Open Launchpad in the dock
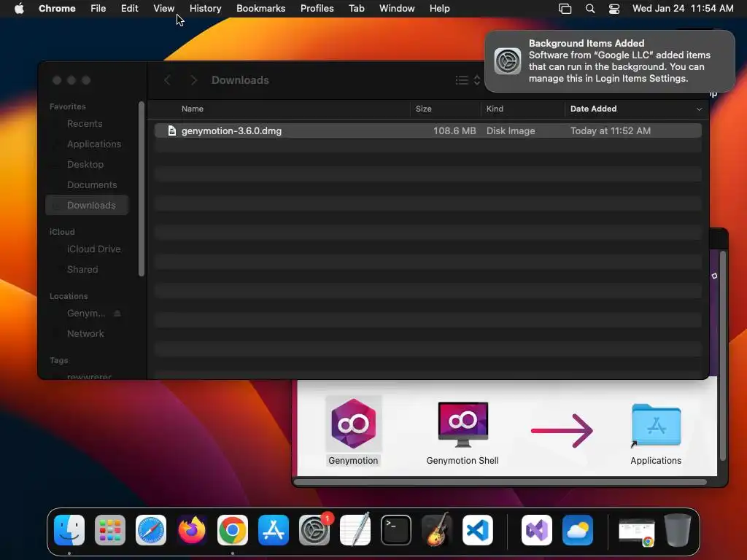 (x=110, y=530)
